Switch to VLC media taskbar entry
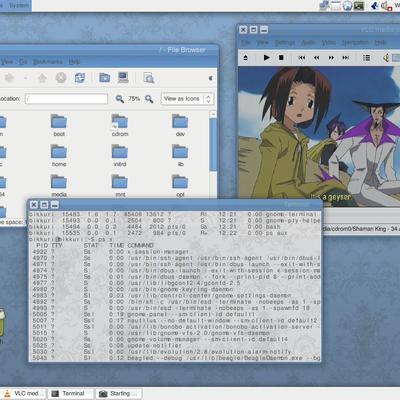 point(23,394)
